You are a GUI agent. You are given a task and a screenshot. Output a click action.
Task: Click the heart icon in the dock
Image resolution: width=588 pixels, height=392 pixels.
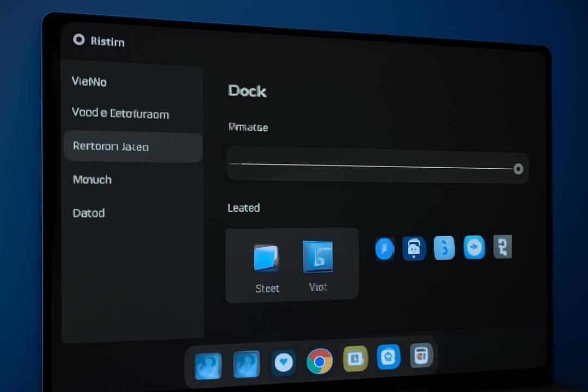284,363
